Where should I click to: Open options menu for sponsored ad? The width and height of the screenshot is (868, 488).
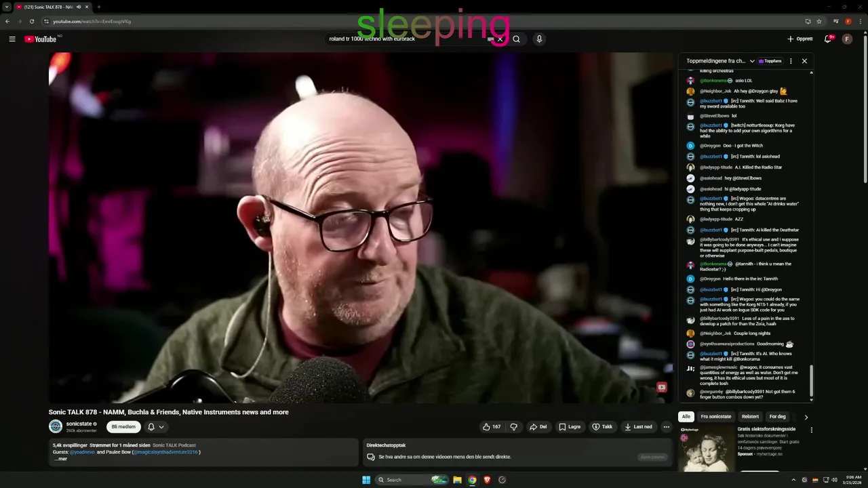coord(811,430)
